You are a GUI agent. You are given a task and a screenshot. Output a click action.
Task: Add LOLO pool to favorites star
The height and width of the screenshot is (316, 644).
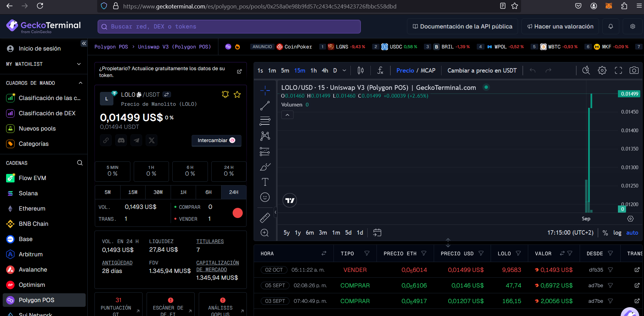tap(237, 95)
